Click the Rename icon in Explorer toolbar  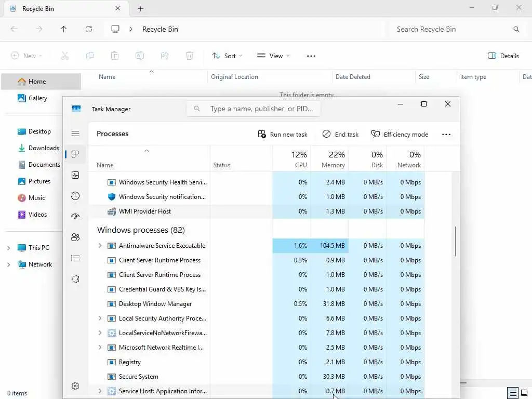(140, 56)
